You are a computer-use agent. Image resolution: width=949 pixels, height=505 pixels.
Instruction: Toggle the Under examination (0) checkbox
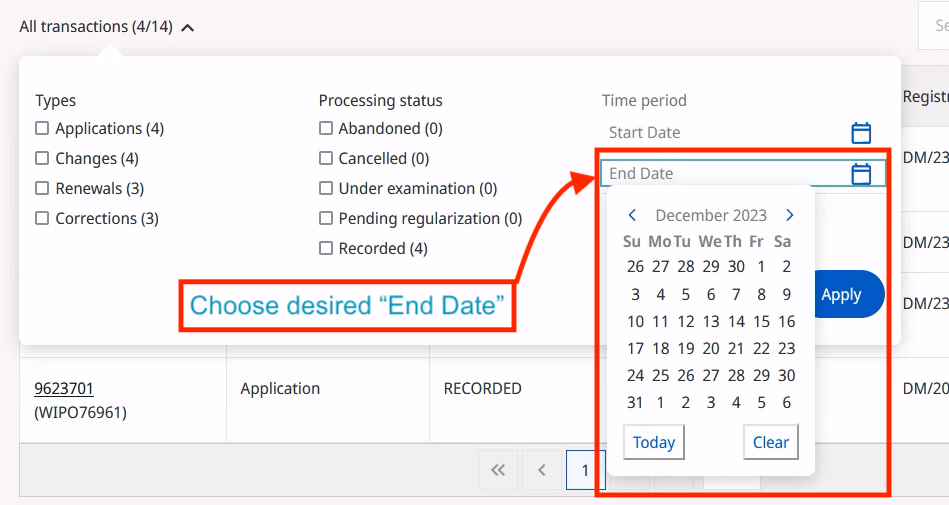(x=326, y=189)
